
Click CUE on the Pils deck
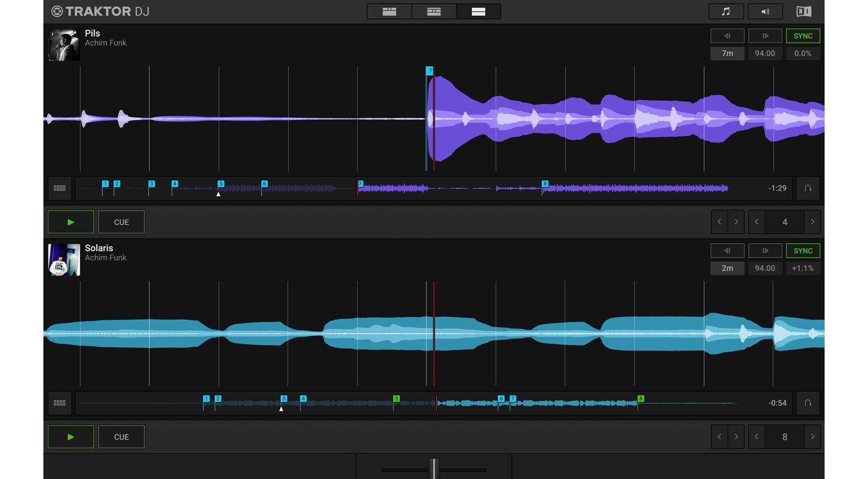[x=121, y=222]
